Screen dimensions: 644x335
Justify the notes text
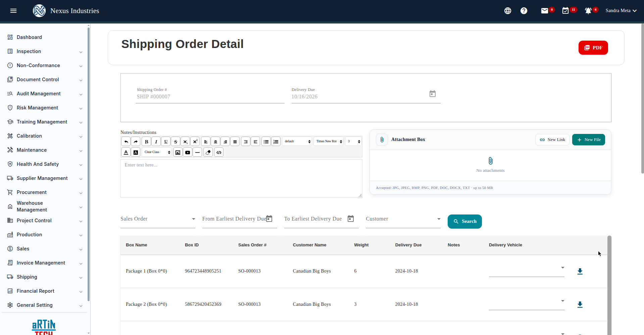point(235,142)
